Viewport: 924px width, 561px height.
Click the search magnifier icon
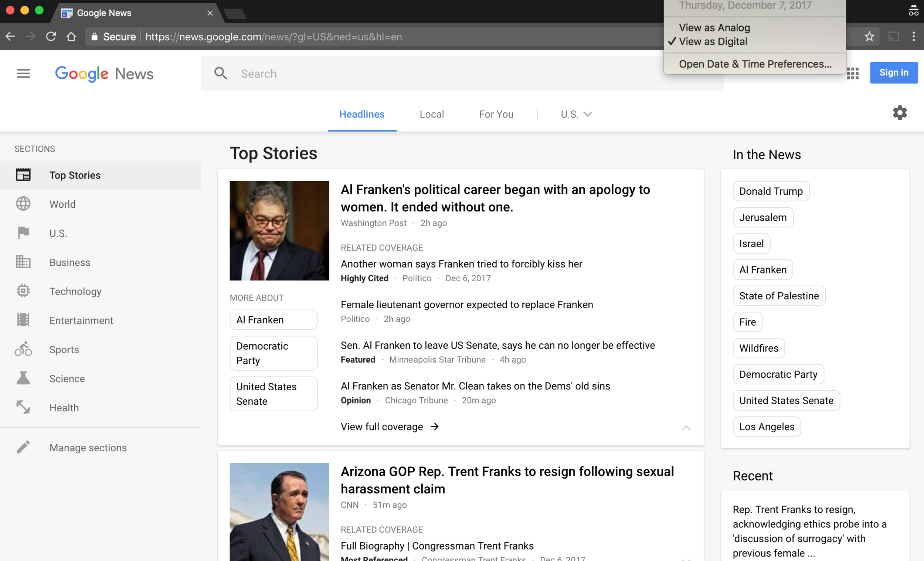[221, 74]
